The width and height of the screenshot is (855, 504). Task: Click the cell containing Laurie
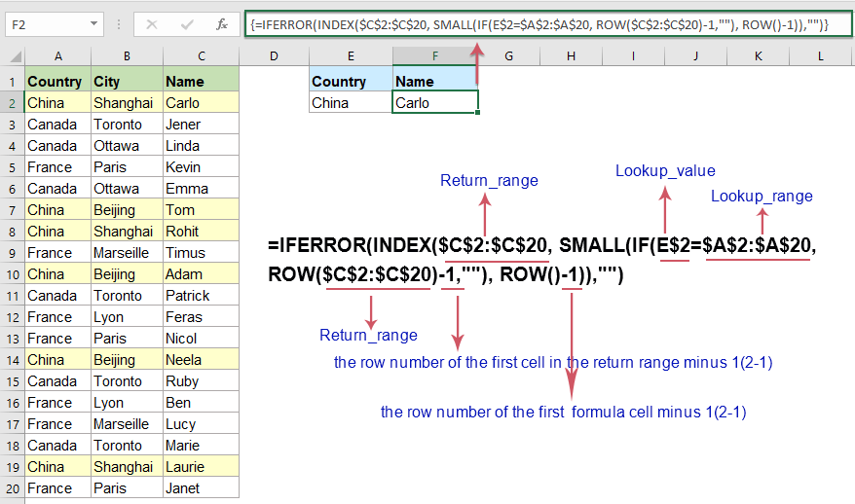[202, 467]
